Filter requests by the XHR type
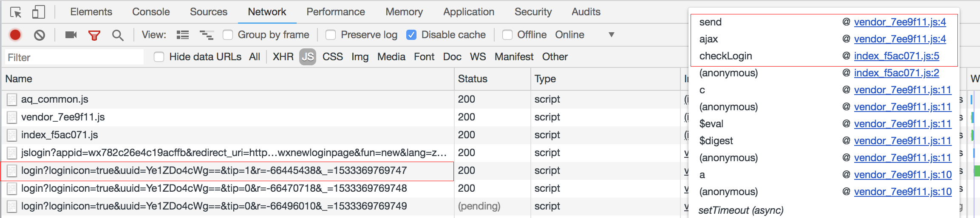 click(283, 57)
